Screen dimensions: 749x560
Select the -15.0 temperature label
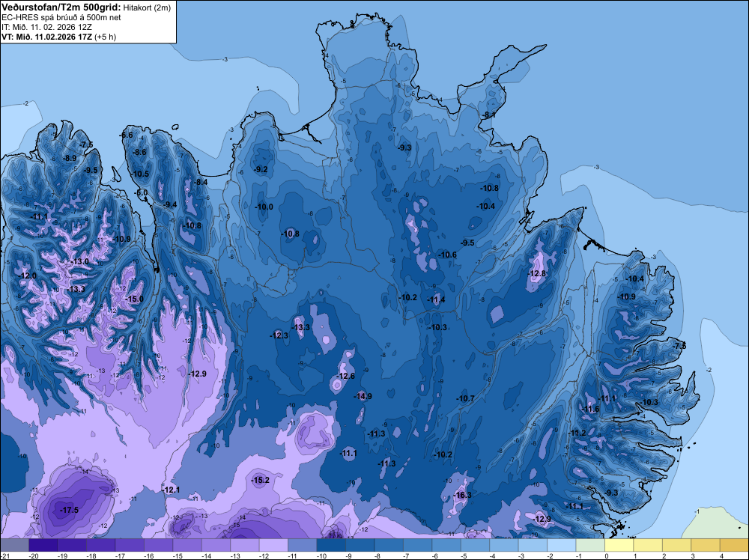134,299
